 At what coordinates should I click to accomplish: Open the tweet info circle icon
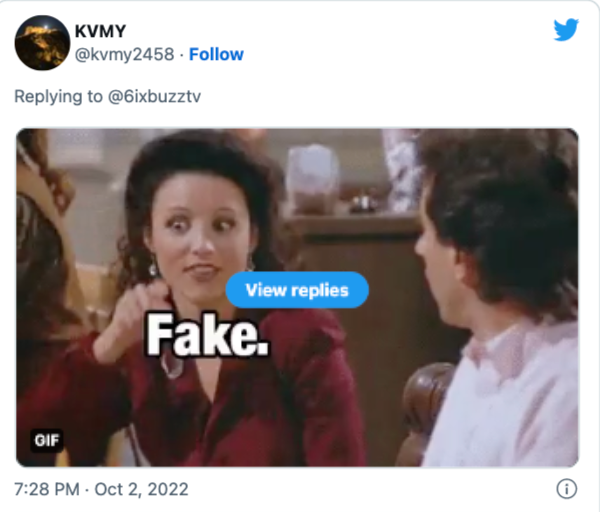point(566,489)
